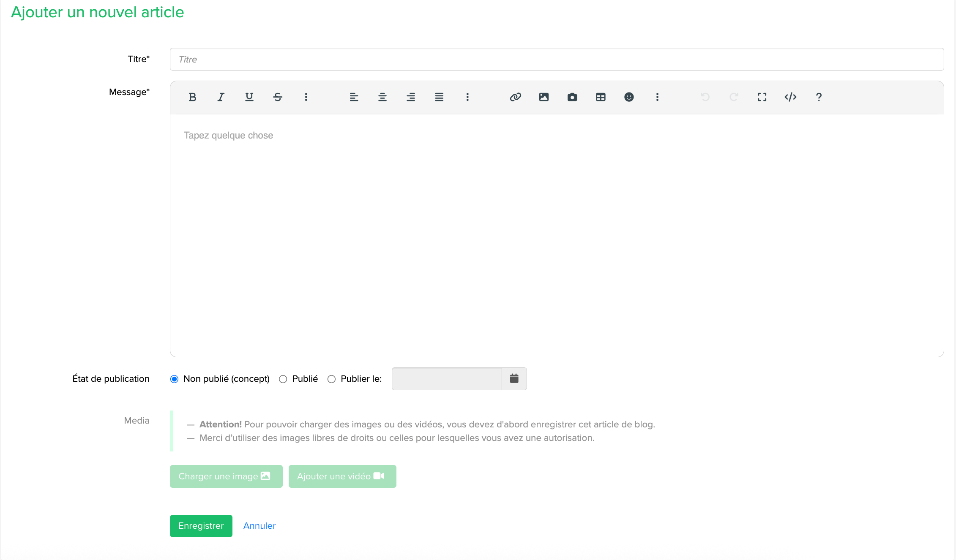Switch editor to code view
This screenshot has height=560, width=956.
pos(790,97)
